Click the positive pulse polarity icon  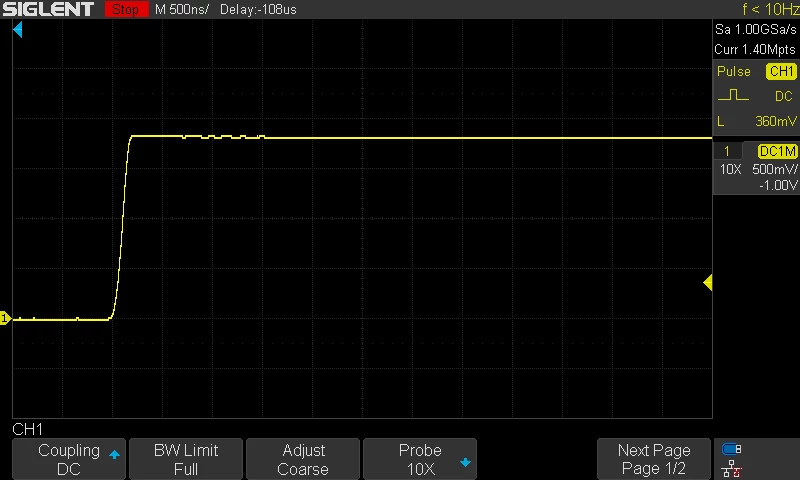tap(733, 95)
